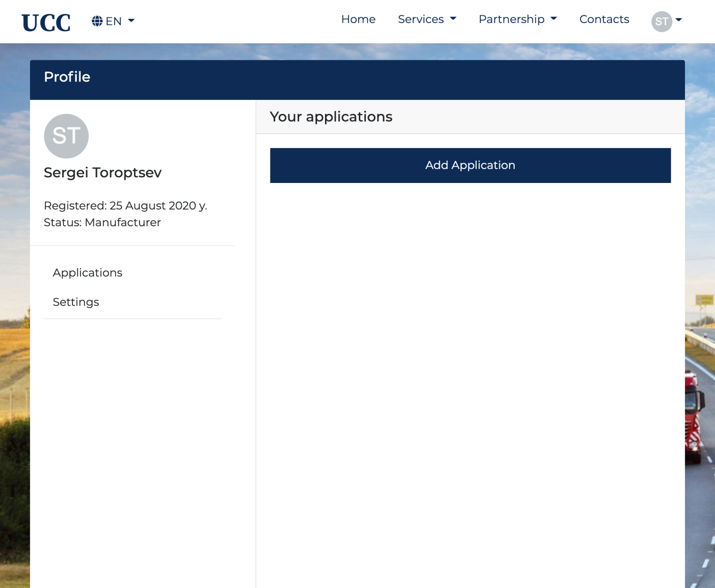Open the Services dropdown
This screenshot has width=715, height=588.
tap(421, 19)
